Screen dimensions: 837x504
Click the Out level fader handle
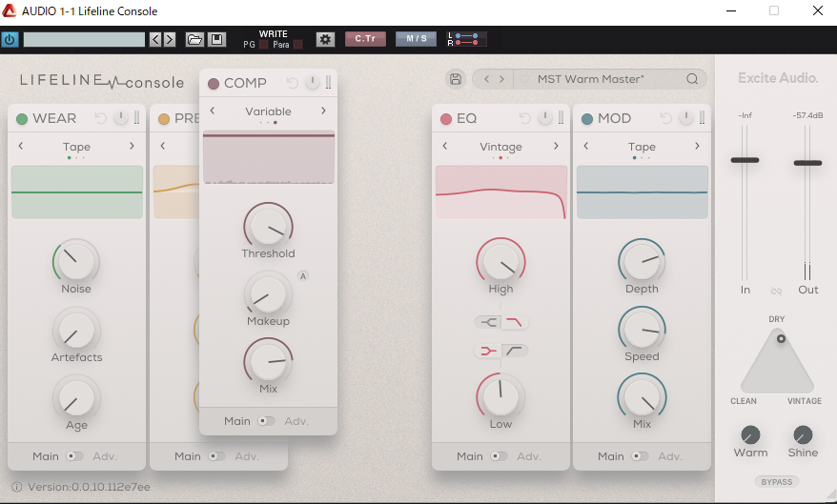[807, 163]
